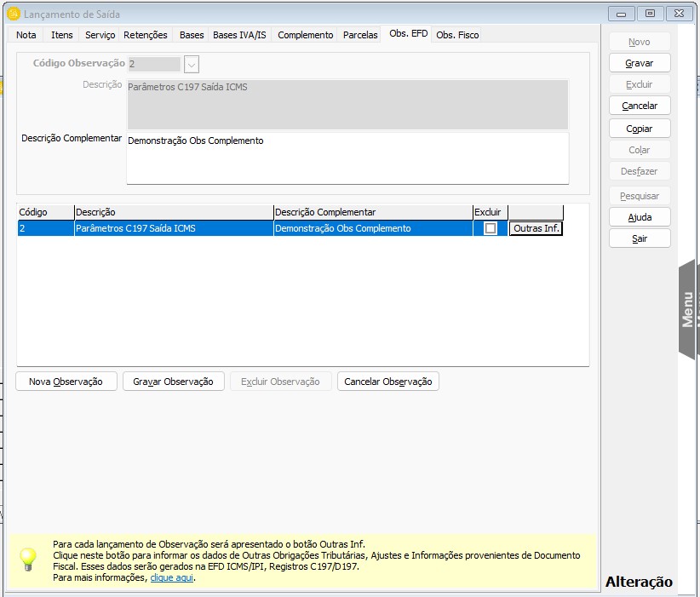
Task: Click Gravar Observação button
Action: (x=173, y=382)
